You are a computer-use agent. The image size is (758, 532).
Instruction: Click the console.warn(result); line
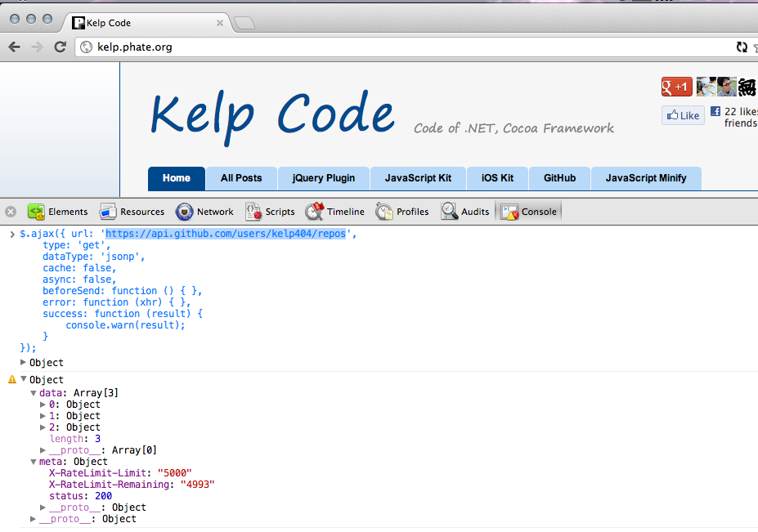click(125, 325)
